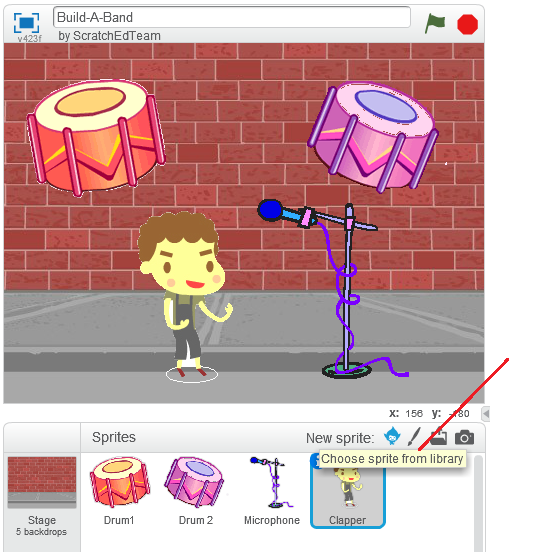The width and height of the screenshot is (553, 552).
Task: Switch to full screen presentation mode
Action: tap(26, 23)
